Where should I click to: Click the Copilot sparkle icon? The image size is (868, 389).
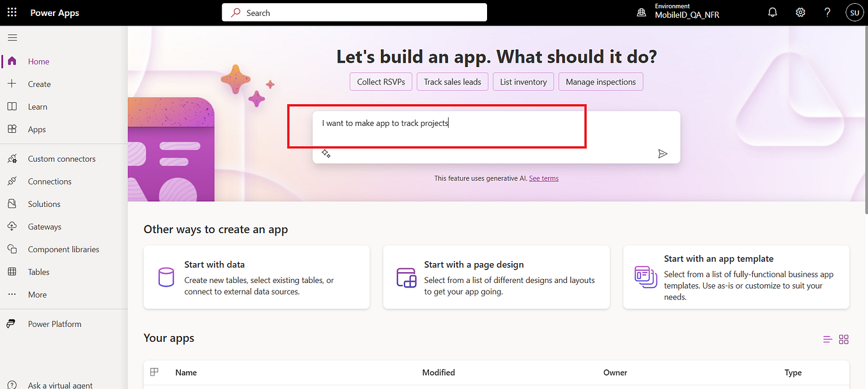point(326,153)
